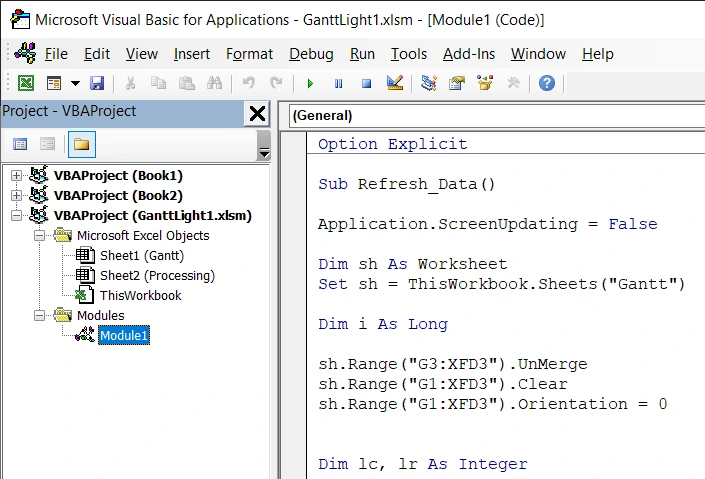The image size is (705, 479).
Task: Open Properties Window toolbar icon
Action: click(x=457, y=83)
